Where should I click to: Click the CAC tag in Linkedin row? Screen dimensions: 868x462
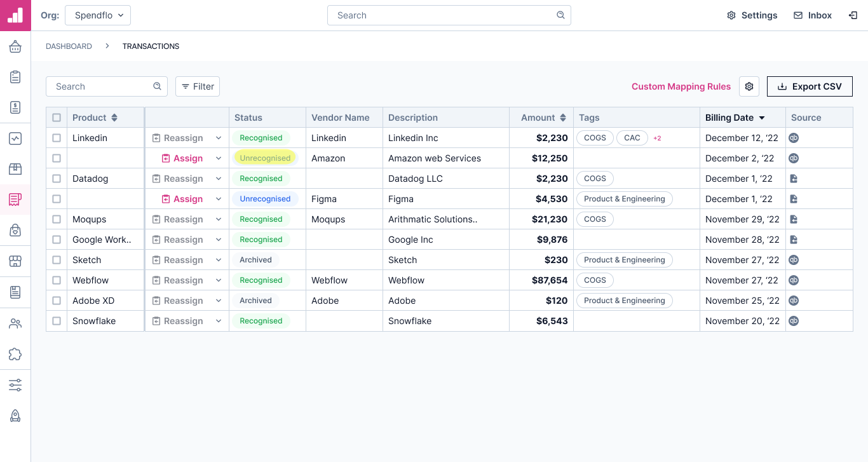(x=632, y=138)
